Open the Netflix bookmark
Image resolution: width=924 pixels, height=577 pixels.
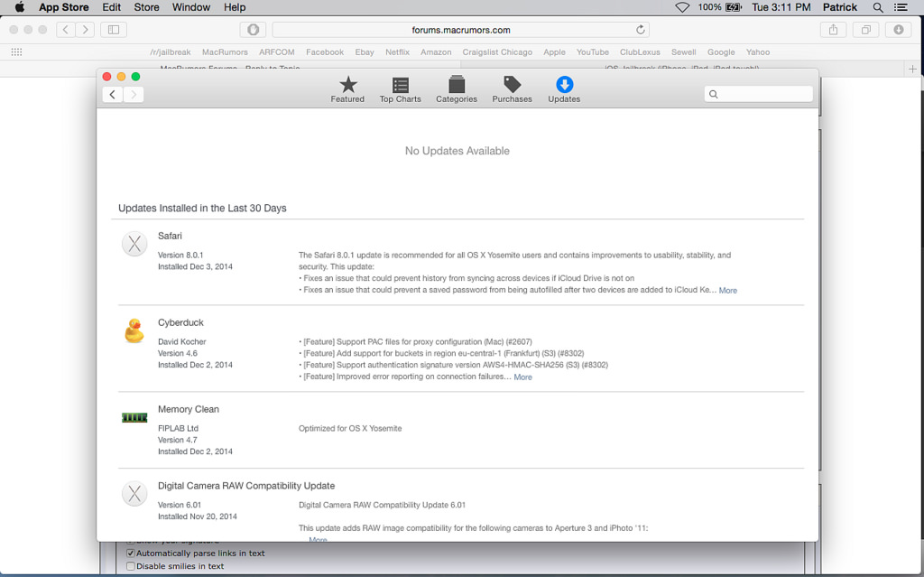click(x=397, y=51)
